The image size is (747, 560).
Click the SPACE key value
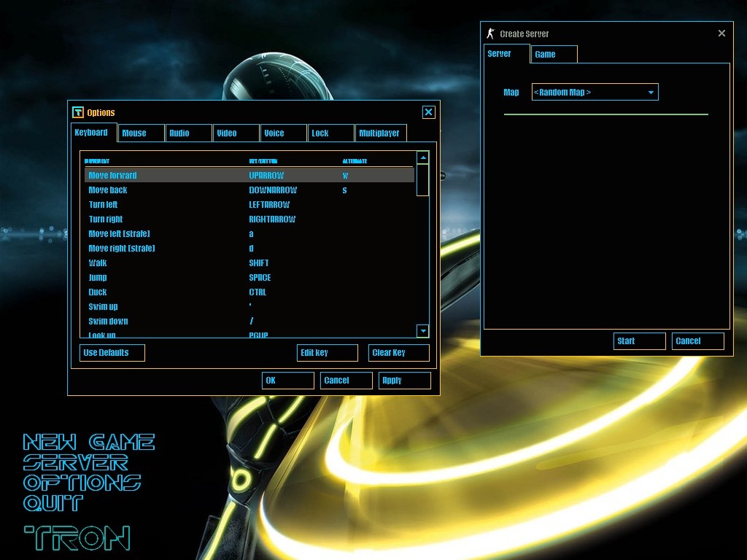pyautogui.click(x=260, y=278)
